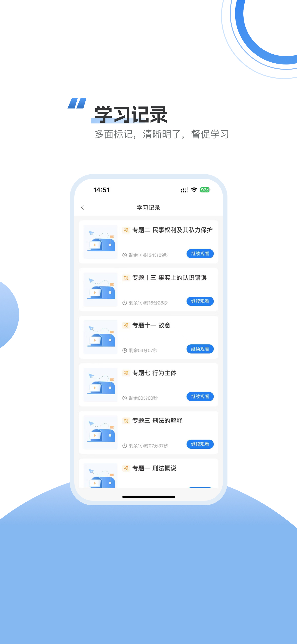The height and width of the screenshot is (644, 297).
Task: Click 继续观看 for 专题二 民事权利及其私力保护
Action: 200,254
